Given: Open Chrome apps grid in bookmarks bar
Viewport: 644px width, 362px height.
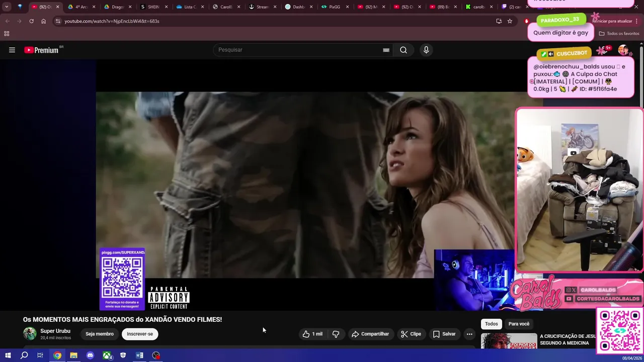Looking at the screenshot, I should coord(7,33).
